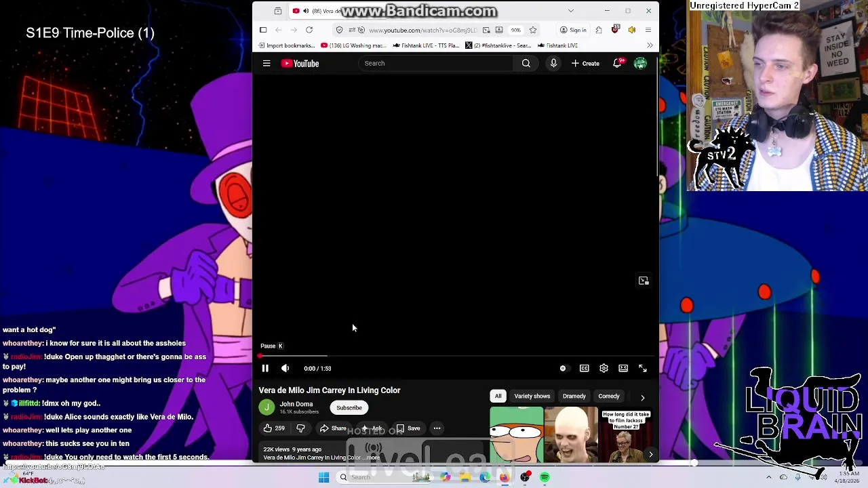Open the YouTube account avatar menu
The width and height of the screenshot is (868, 488).
[640, 63]
